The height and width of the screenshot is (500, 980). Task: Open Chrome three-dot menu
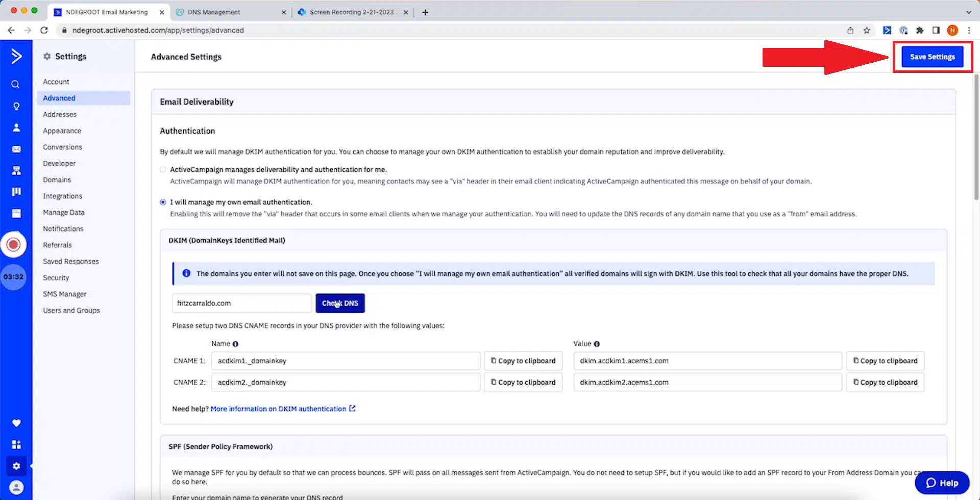[969, 30]
